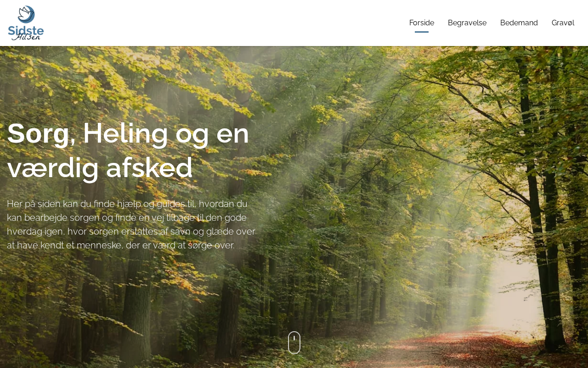Click the paragraph line 'kan bearbejde sorgen'
Viewport: 588px width, 368px height.
[127, 218]
